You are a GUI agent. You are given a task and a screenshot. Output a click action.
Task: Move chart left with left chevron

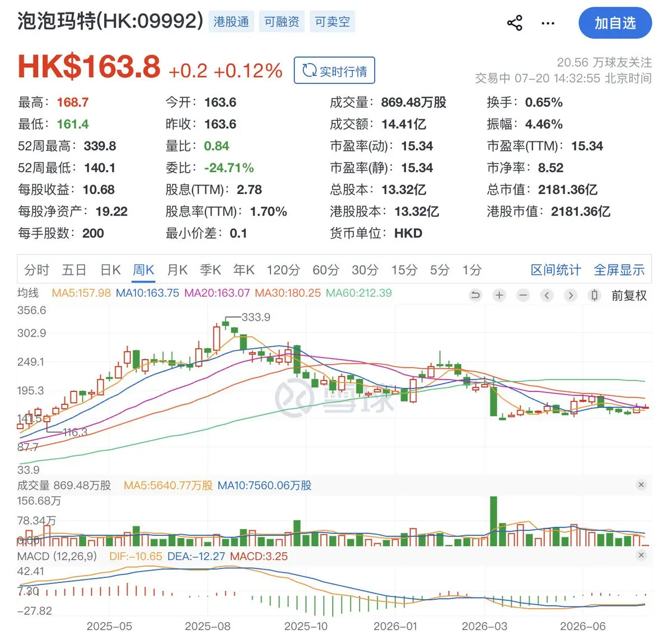tap(547, 295)
